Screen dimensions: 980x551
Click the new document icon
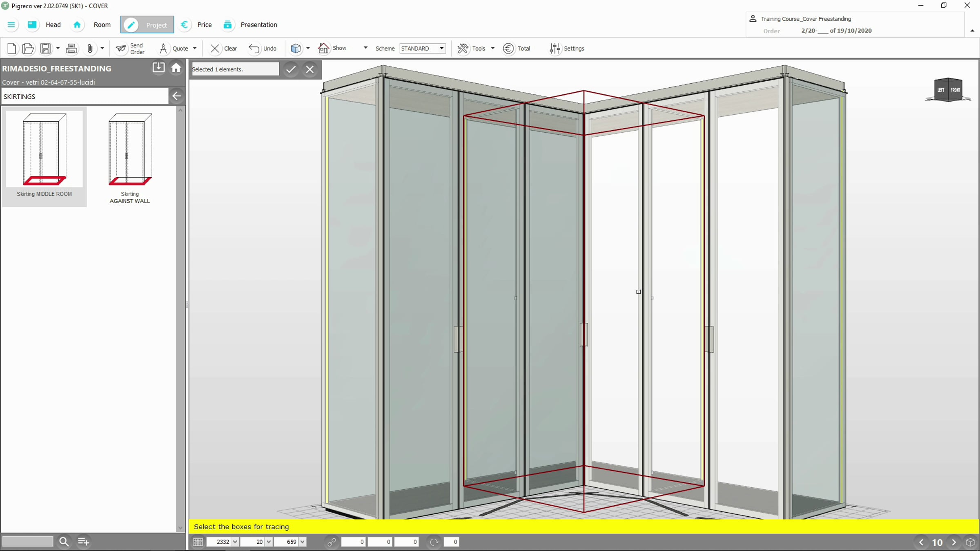point(12,49)
